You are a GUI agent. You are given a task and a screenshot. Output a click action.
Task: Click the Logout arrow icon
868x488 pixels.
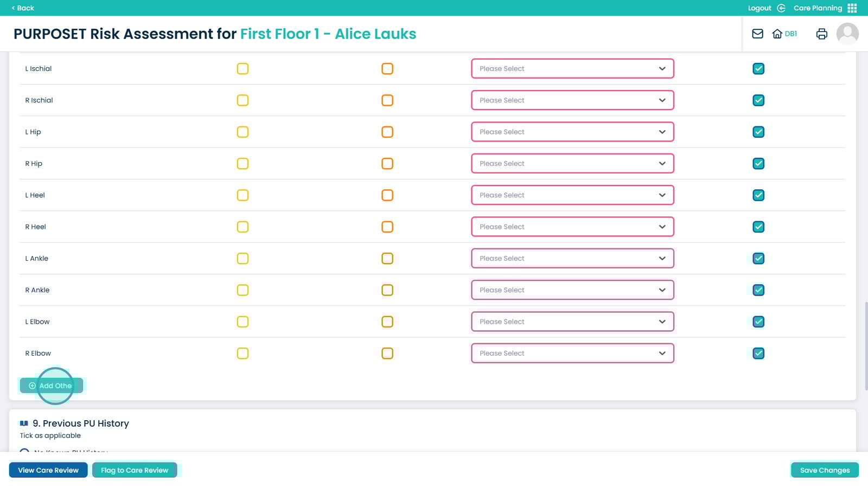coord(781,8)
